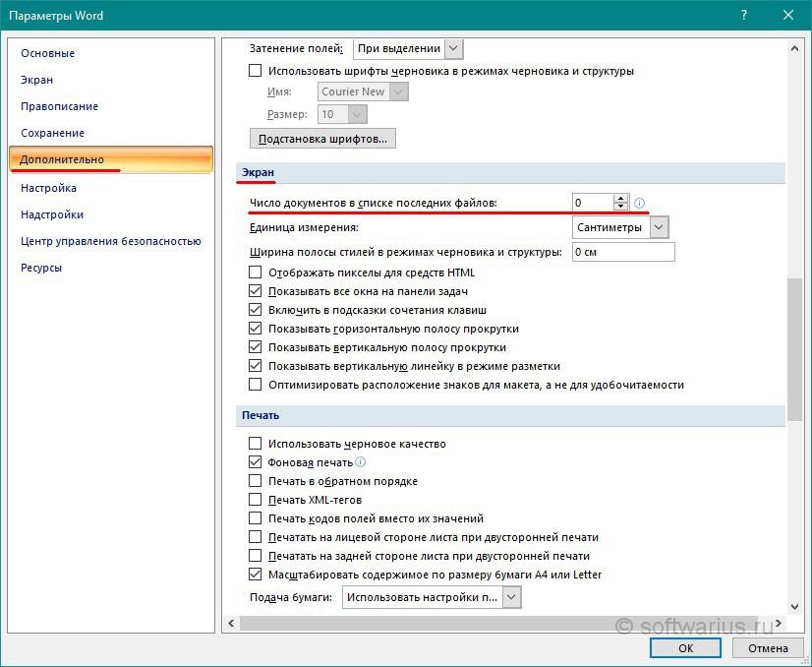812x667 pixels.
Task: Check print on front side for duplex
Action: (255, 536)
